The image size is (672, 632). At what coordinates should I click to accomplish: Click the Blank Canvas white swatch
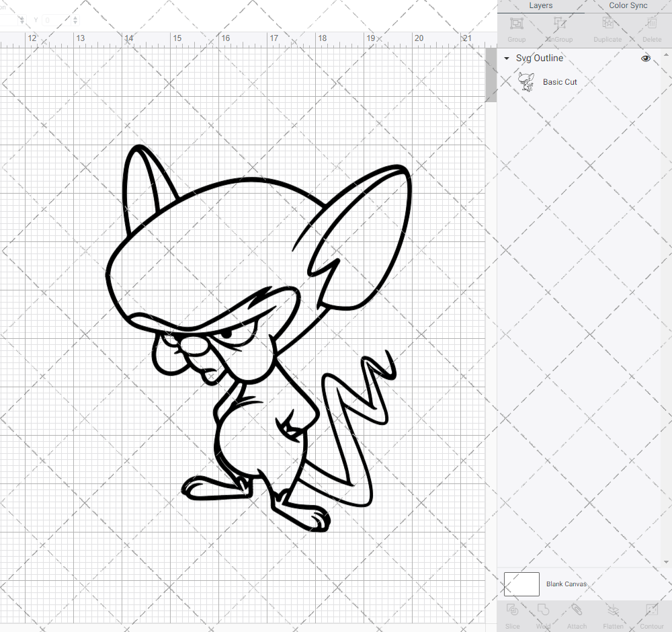pyautogui.click(x=521, y=584)
